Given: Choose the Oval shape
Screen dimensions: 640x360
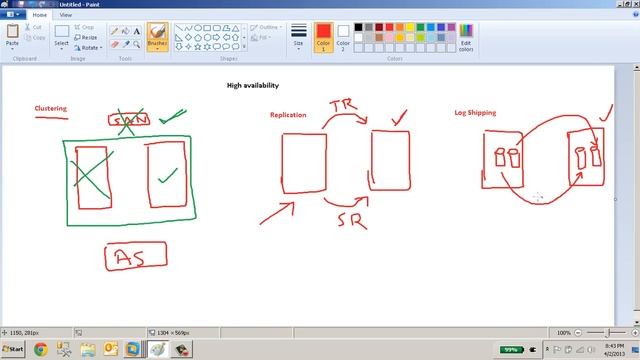Looking at the screenshot, I should pyautogui.click(x=198, y=28).
